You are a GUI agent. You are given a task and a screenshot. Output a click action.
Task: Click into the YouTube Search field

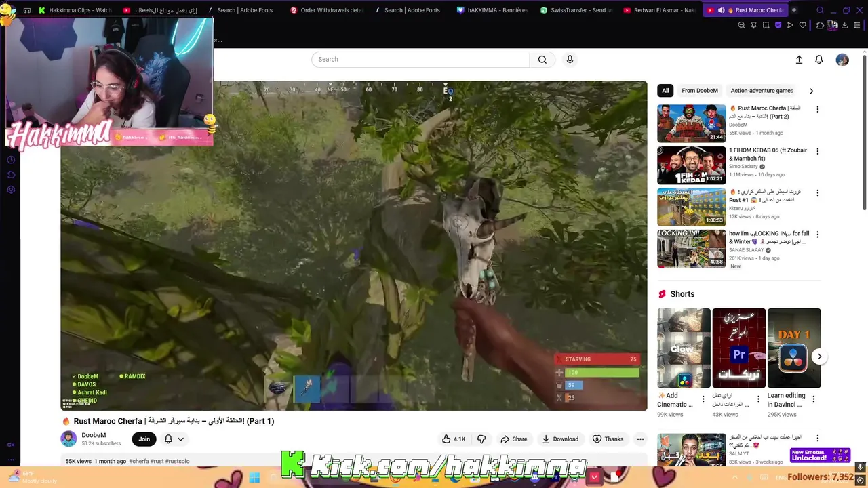[420, 60]
